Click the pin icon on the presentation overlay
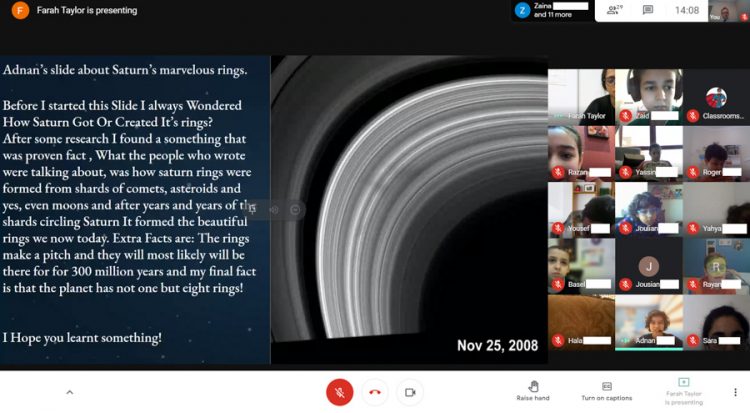The height and width of the screenshot is (413, 750). 252,209
